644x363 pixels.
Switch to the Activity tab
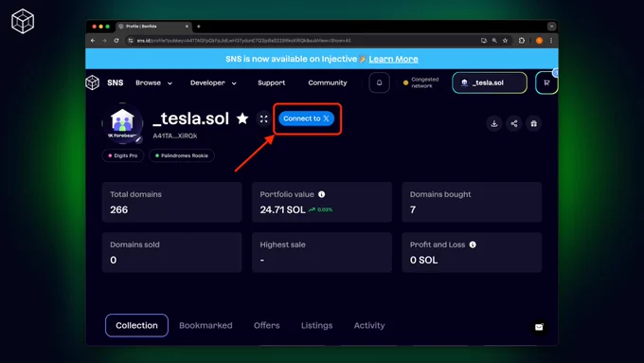(x=369, y=325)
